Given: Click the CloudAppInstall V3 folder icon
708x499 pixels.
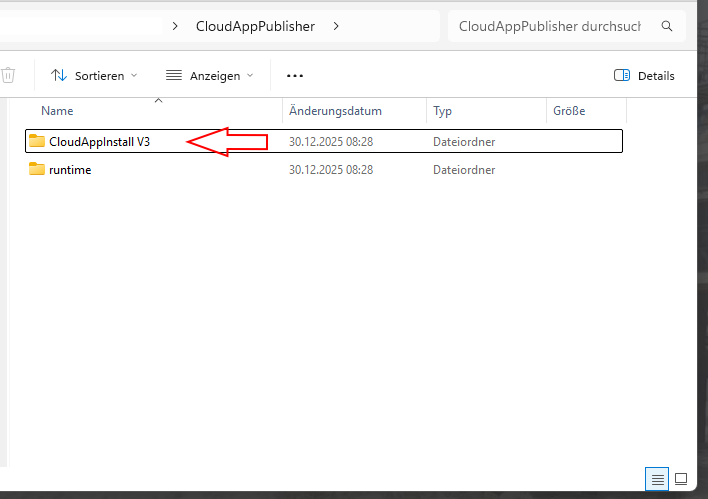Looking at the screenshot, I should coord(37,142).
